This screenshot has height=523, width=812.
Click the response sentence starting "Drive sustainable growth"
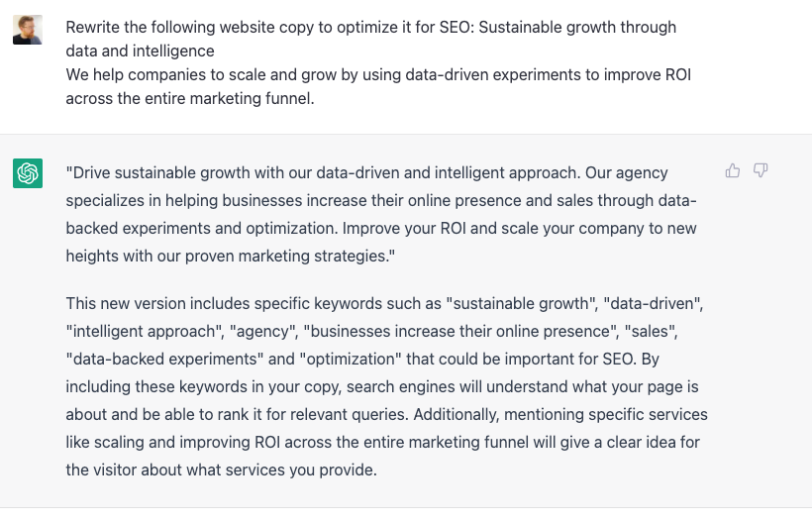[248, 173]
